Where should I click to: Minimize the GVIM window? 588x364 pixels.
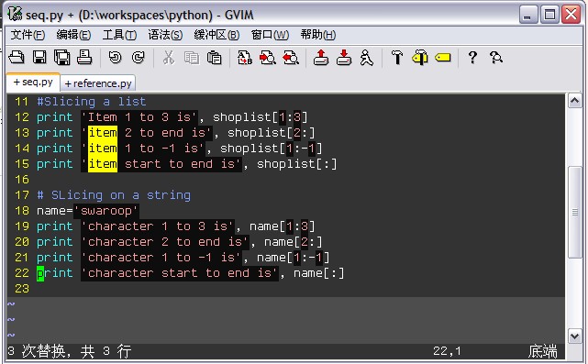528,15
